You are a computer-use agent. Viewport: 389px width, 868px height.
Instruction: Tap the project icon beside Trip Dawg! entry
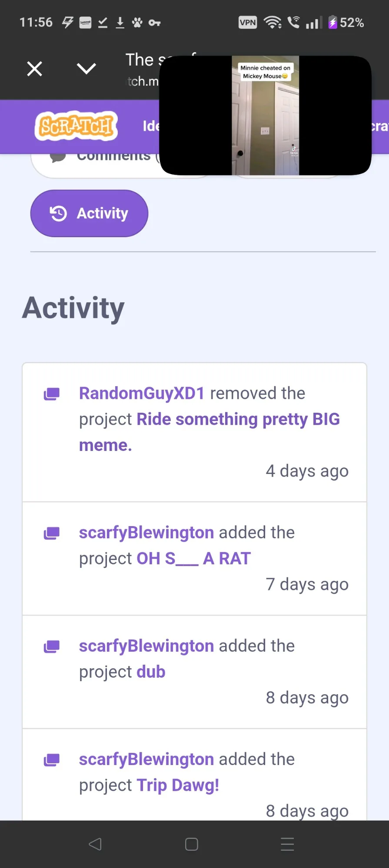52,760
